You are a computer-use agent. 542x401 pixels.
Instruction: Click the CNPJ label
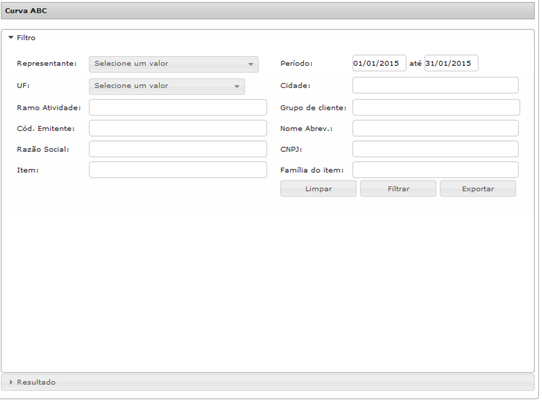(291, 149)
